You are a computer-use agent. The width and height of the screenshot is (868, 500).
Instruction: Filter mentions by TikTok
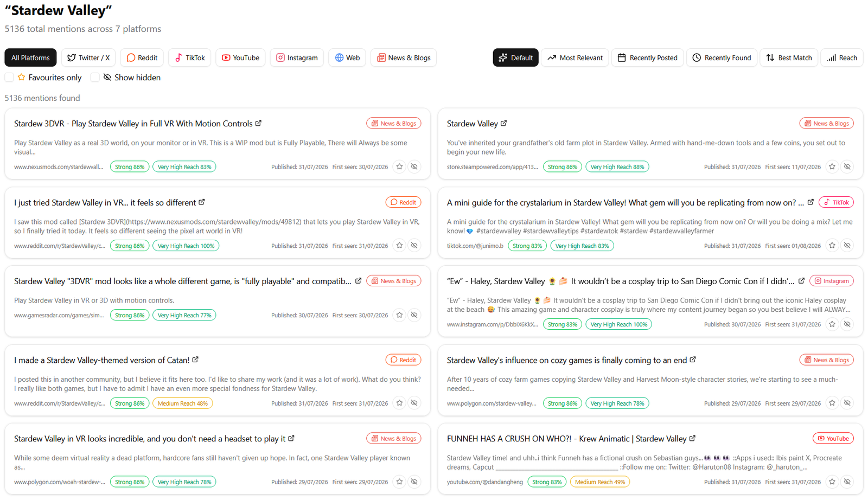click(x=190, y=57)
